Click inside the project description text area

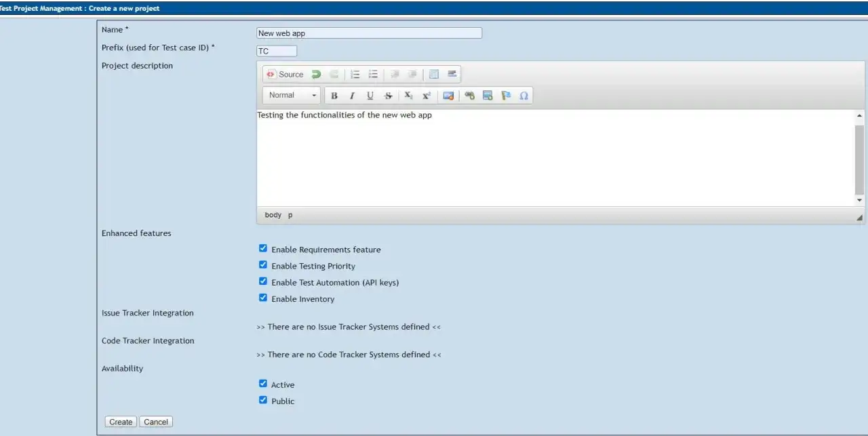[x=556, y=158]
